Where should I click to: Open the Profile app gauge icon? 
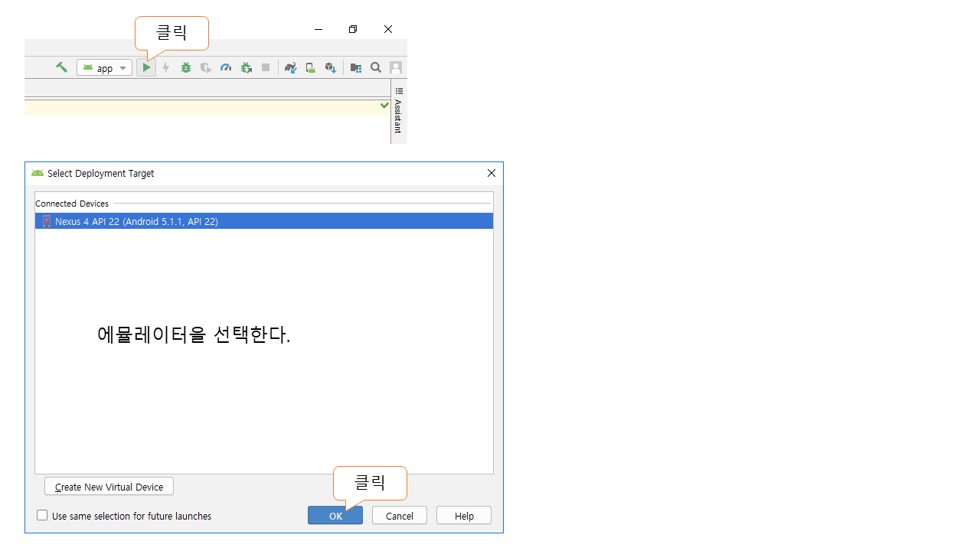(226, 68)
